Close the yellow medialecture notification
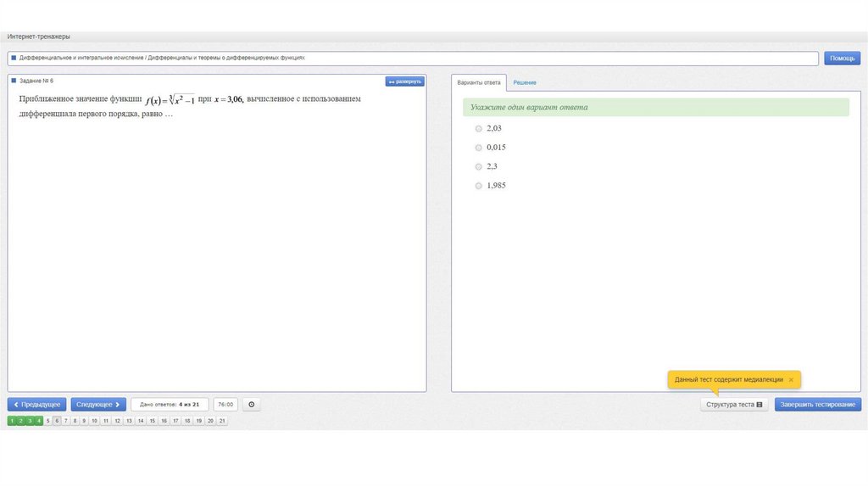Viewport: 868px width, 487px height. [791, 380]
